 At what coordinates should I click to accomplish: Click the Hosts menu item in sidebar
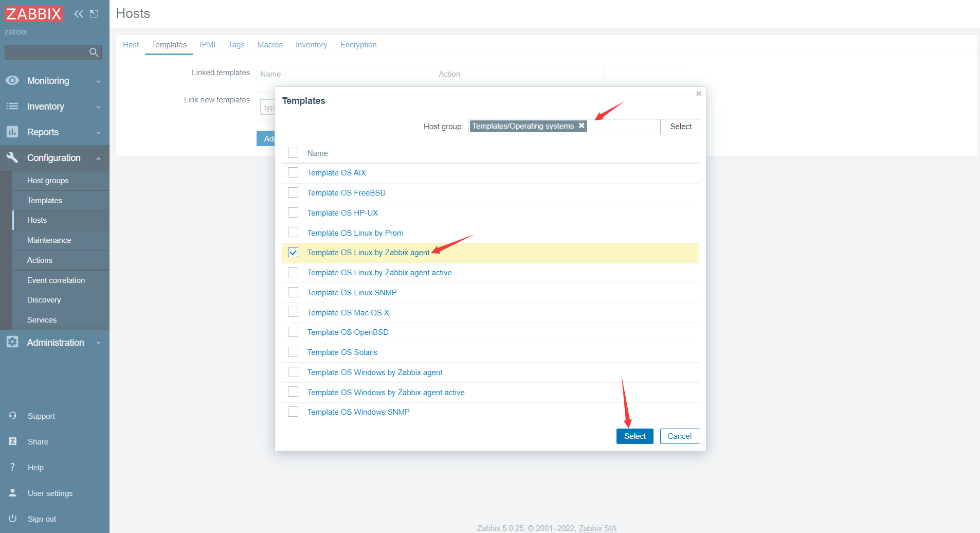point(61,220)
